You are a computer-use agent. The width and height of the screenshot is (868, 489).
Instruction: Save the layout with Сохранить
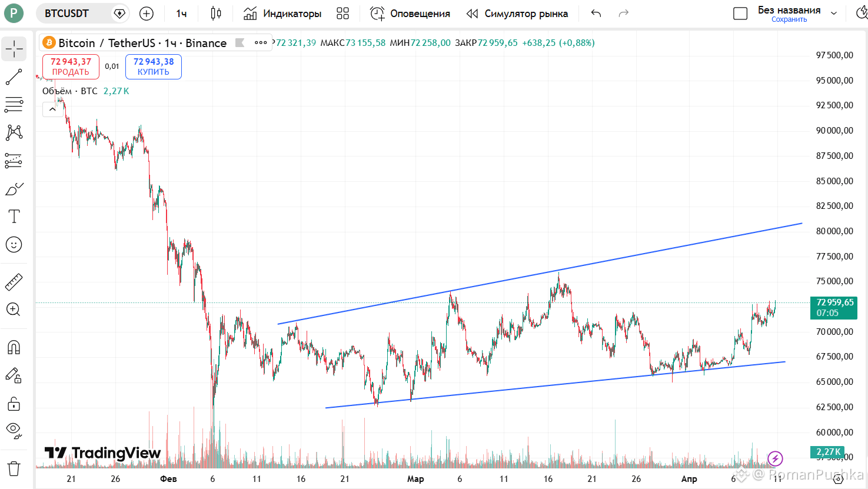(x=789, y=19)
